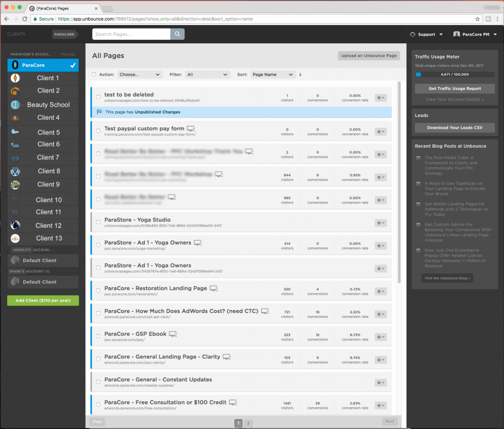Reverse sort direction with the arrow icon
Screen dimensions: 504x429
(300, 75)
